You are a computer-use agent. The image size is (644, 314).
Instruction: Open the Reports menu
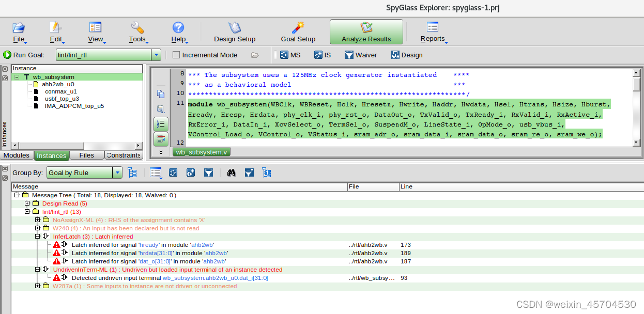[433, 32]
